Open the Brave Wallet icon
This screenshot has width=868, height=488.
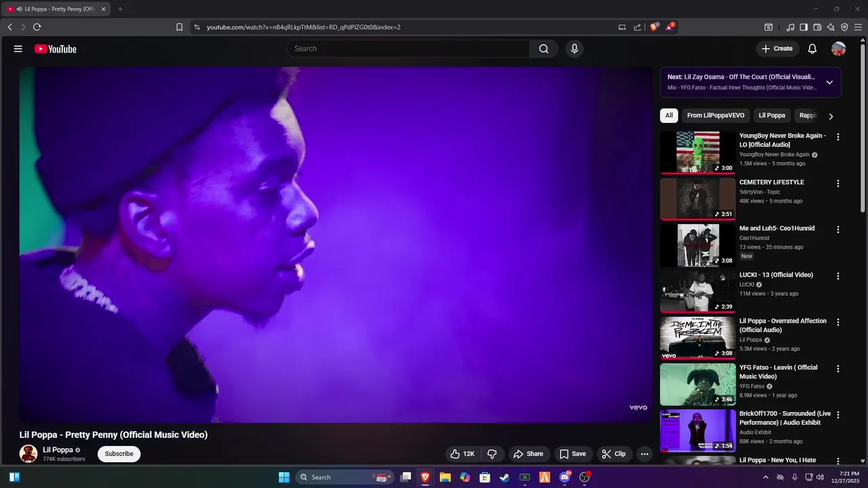point(817,27)
